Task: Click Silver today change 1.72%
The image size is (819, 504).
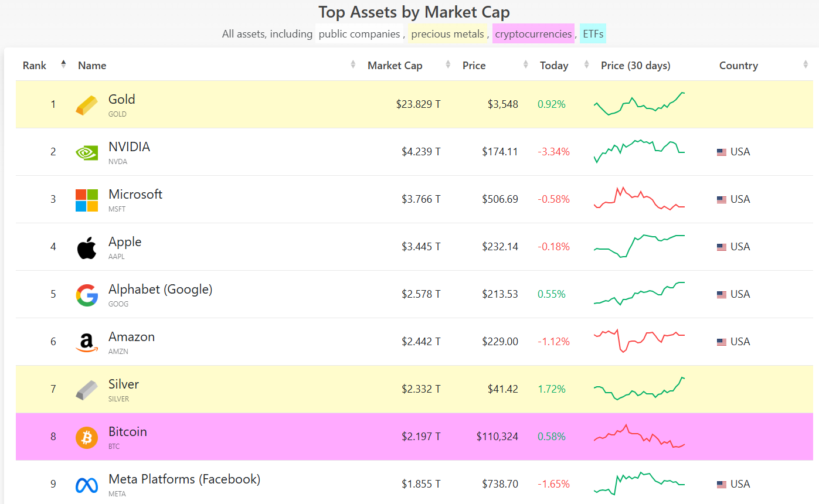Action: (x=552, y=389)
